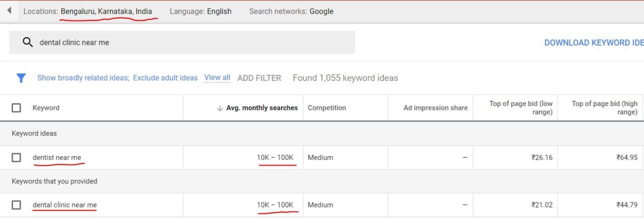The image size is (644, 218).
Task: Open the filter funnel icon
Action: point(21,78)
